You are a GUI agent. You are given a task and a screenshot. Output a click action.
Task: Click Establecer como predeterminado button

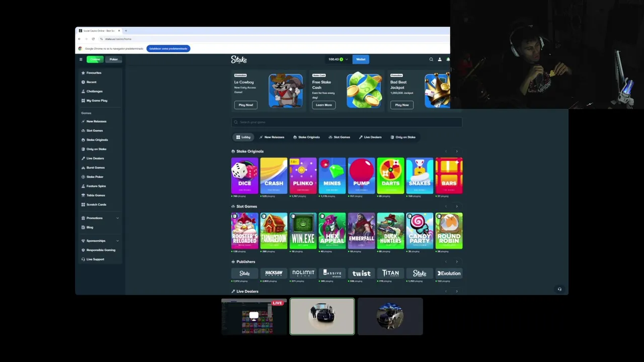point(169,49)
